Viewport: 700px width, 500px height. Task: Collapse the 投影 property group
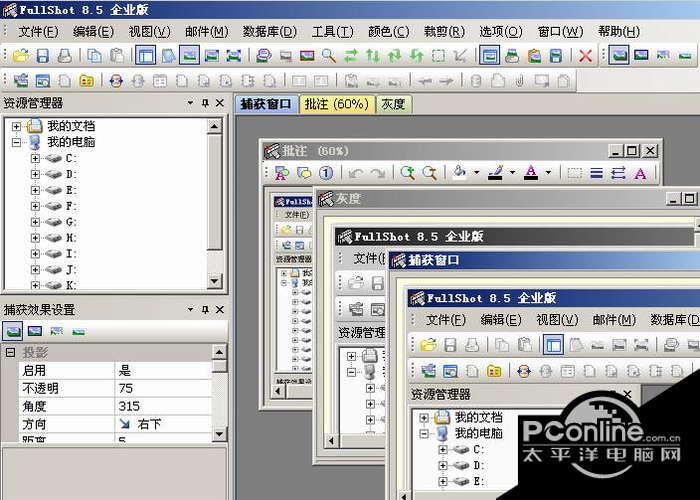pyautogui.click(x=10, y=353)
